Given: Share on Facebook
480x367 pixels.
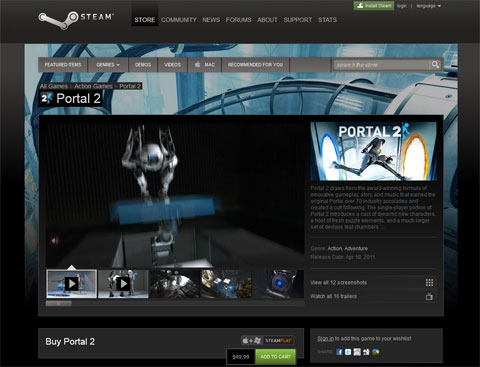Looking at the screenshot, I should [x=339, y=352].
